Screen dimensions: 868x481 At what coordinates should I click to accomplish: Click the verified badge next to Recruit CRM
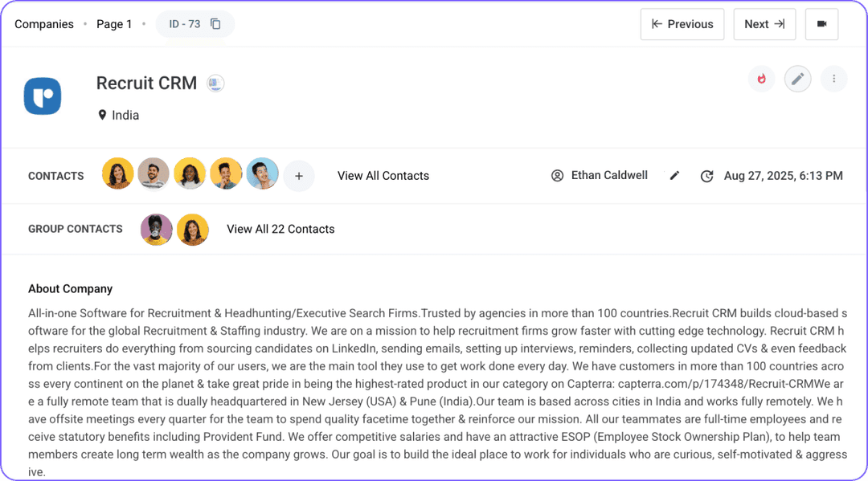(215, 83)
